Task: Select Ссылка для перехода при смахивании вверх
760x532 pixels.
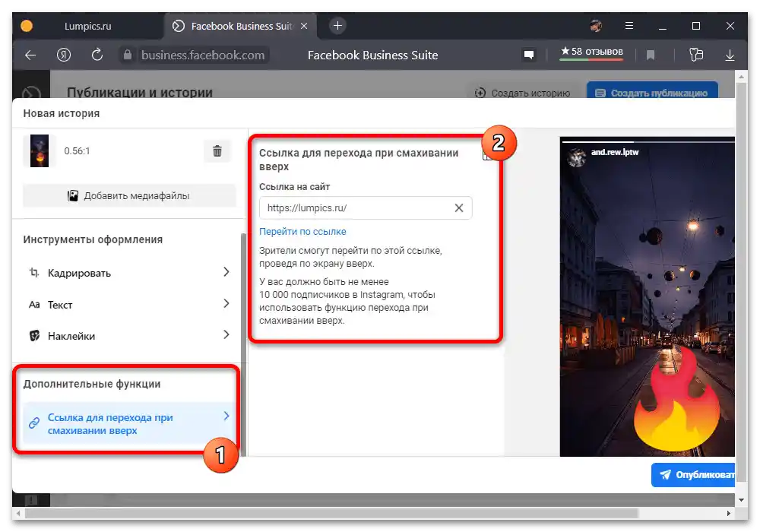Action: [129, 423]
